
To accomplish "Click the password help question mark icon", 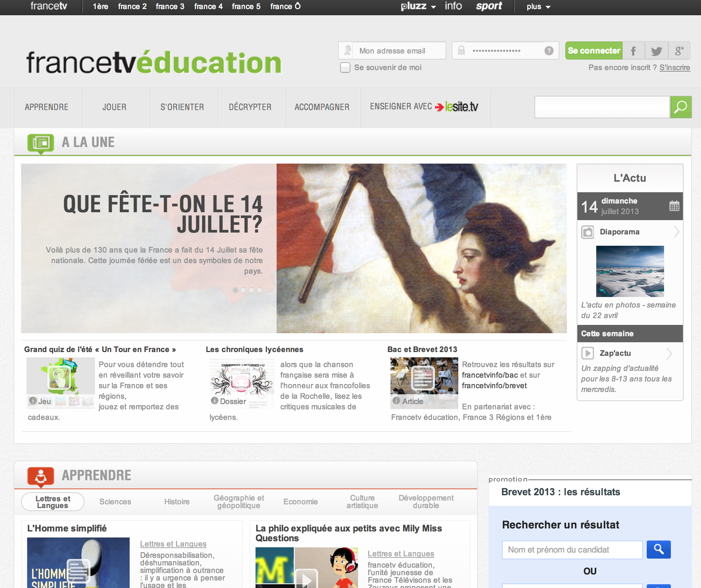I will click(549, 51).
